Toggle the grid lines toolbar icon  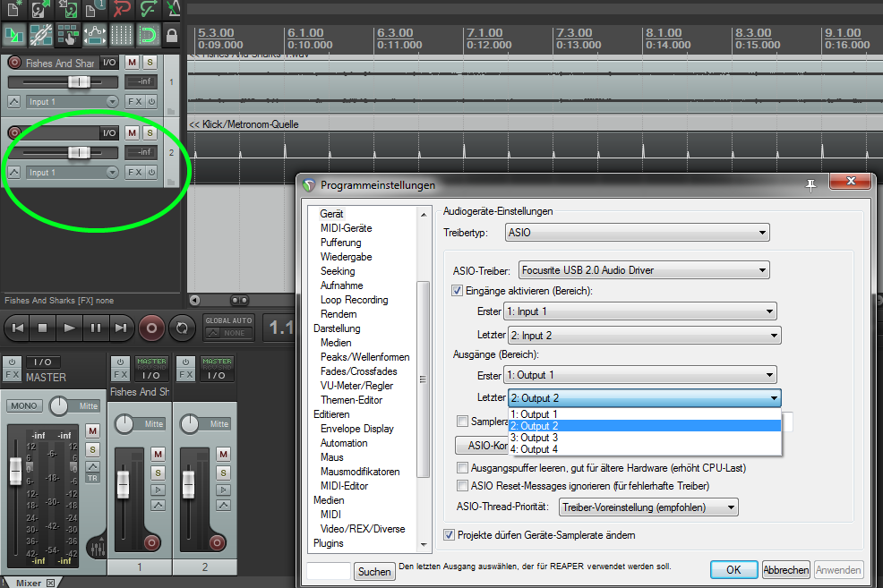(121, 36)
